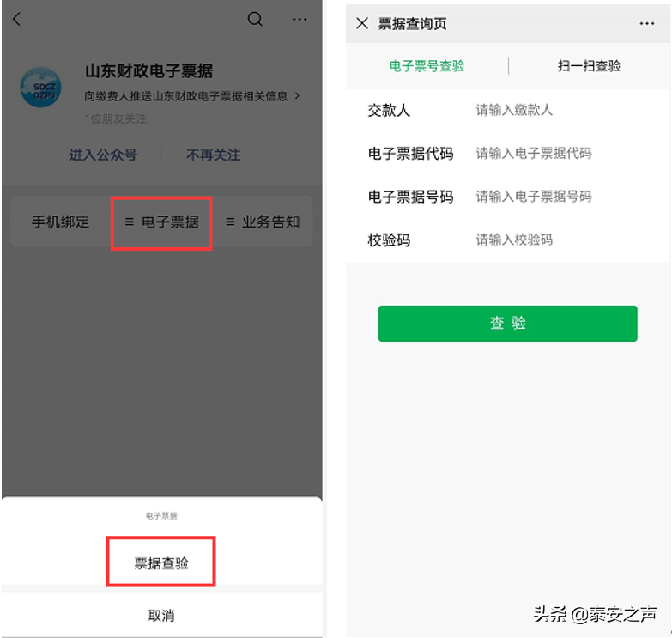Tap the back arrow icon
The width and height of the screenshot is (672, 638).
[16, 19]
